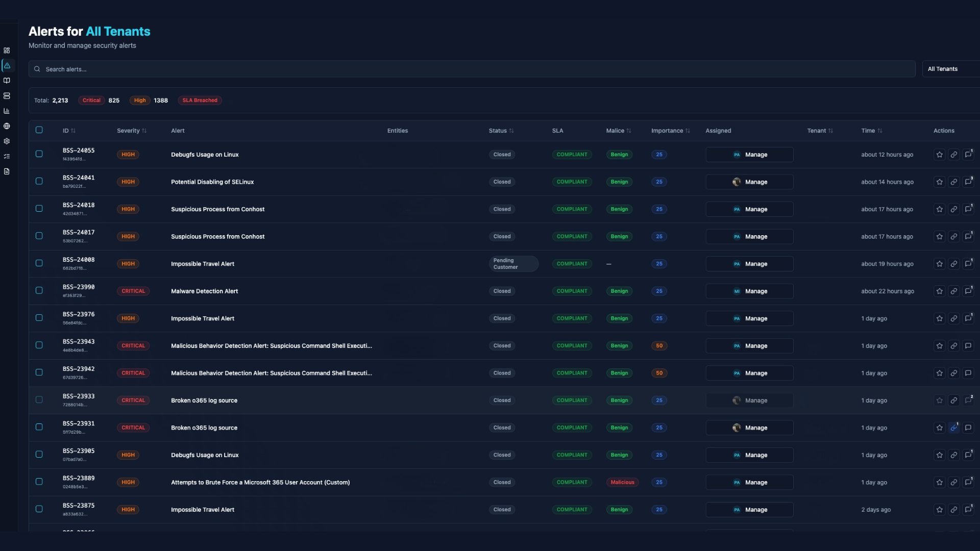Sort table by Malice column
The height and width of the screenshot is (551, 980).
click(x=619, y=131)
